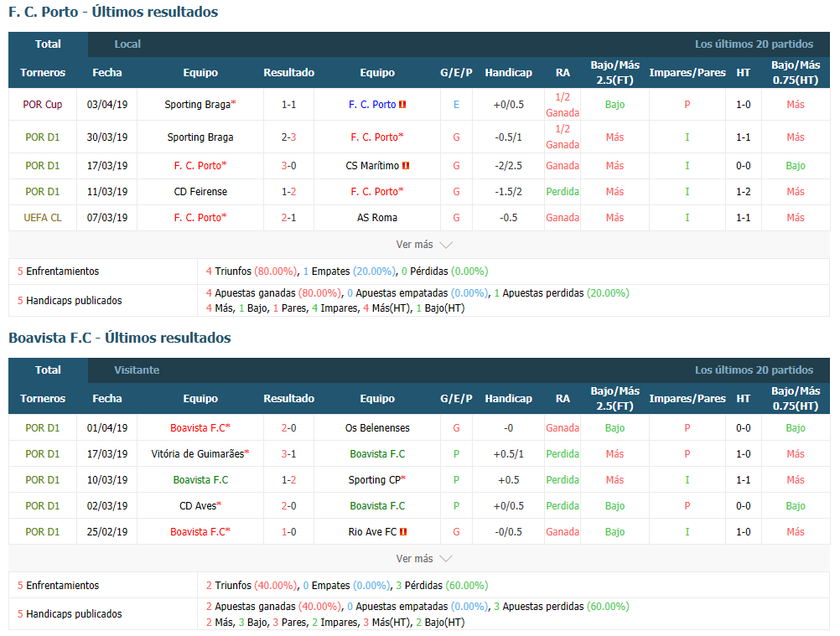Click the F. C. Porto - Últimos resultados heading
Viewport: 840px width, 636px height.
point(113,12)
